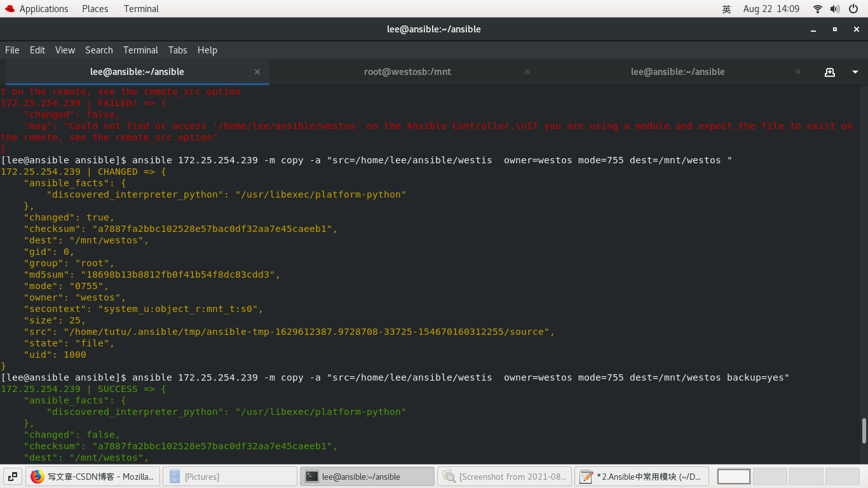The width and height of the screenshot is (868, 488).
Task: Click the power icon in the top panel
Action: click(x=853, y=9)
